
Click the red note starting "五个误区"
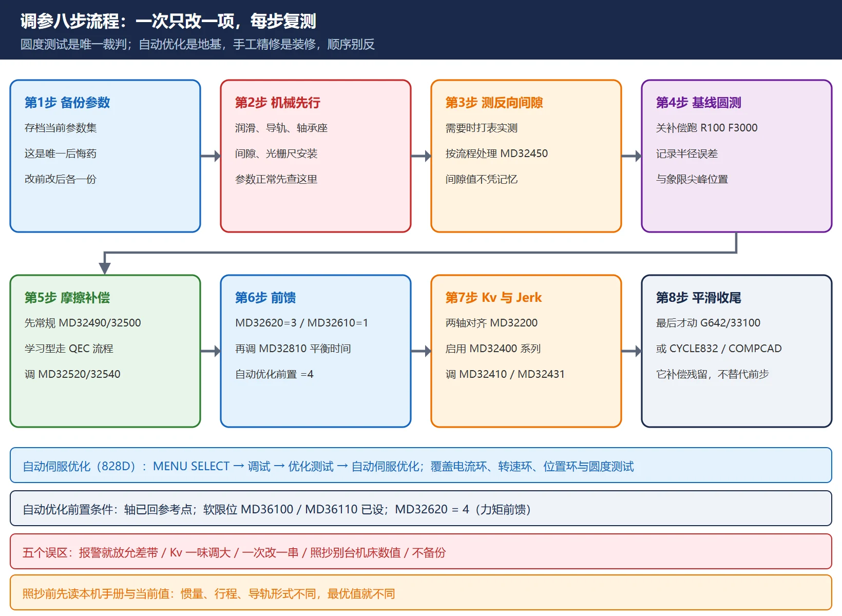(421, 552)
